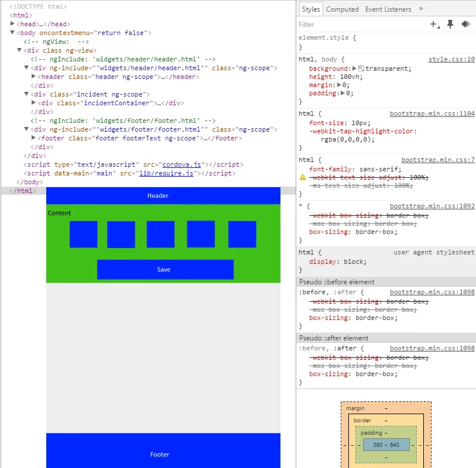
Task: Select the ngView comment row
Action: 56,42
